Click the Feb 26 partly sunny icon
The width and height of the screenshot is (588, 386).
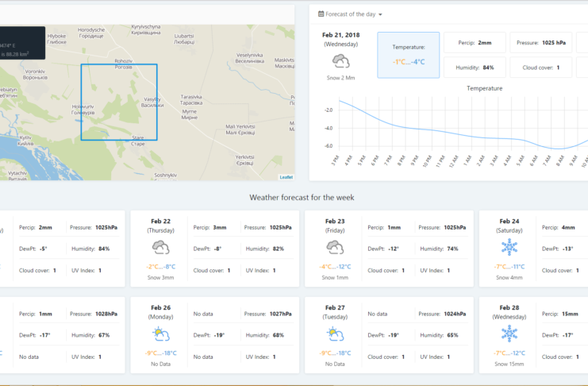(161, 334)
